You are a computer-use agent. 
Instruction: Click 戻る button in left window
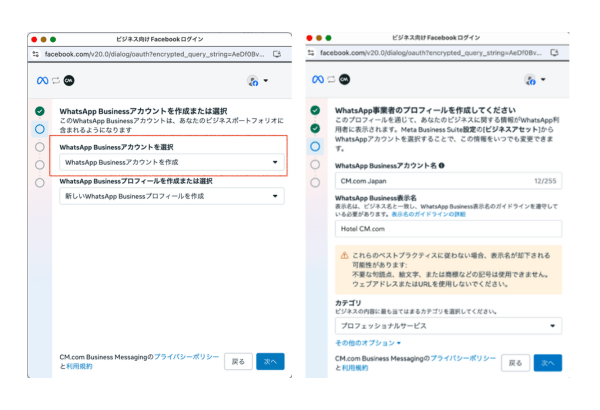[x=238, y=361]
